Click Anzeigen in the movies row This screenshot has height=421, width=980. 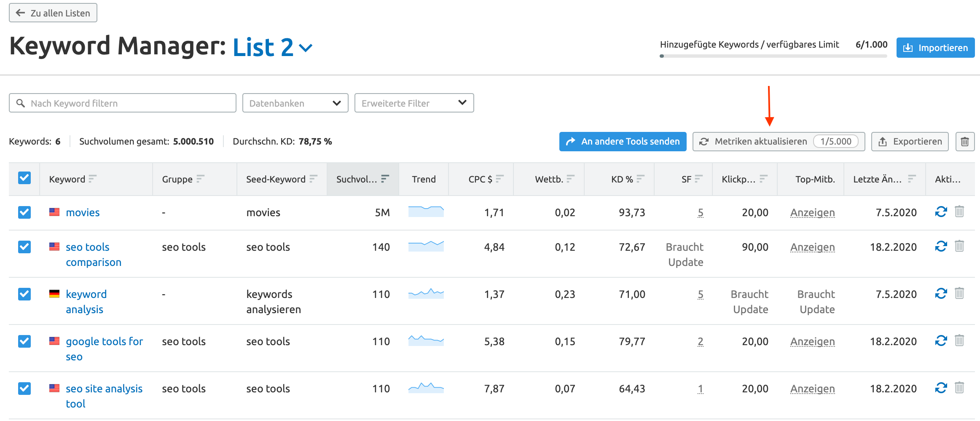coord(812,212)
